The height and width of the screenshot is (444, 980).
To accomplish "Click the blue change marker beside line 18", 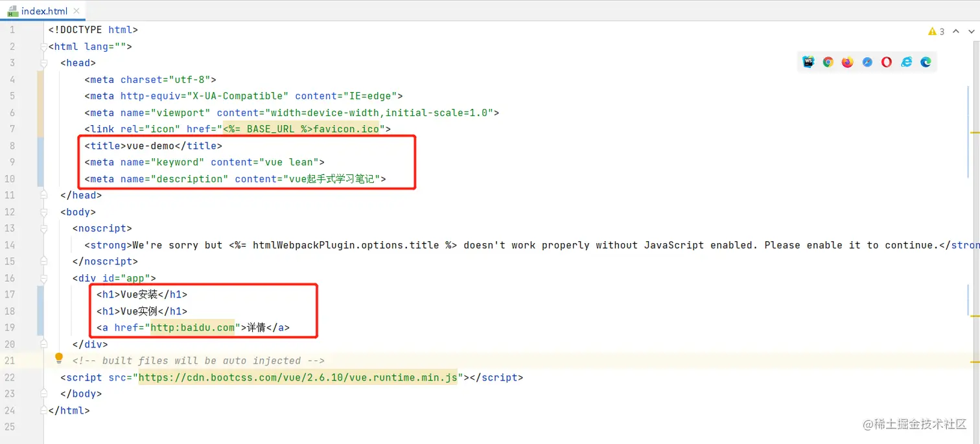I will tap(41, 311).
